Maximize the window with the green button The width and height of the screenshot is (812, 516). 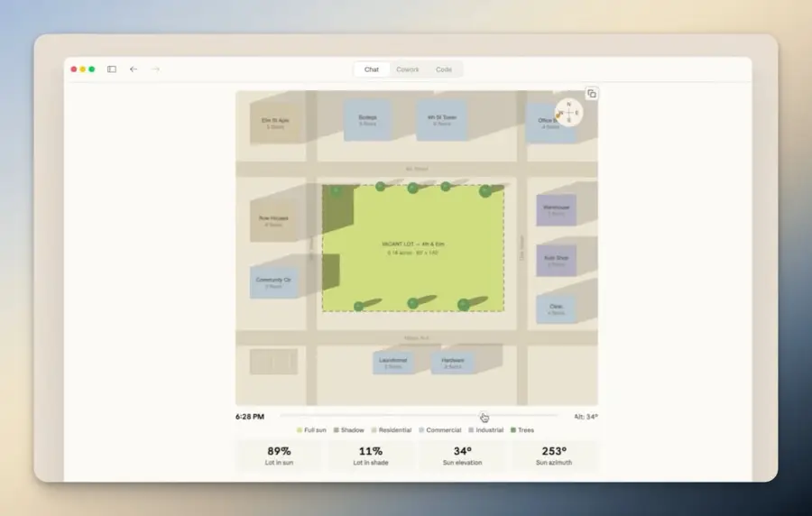92,69
